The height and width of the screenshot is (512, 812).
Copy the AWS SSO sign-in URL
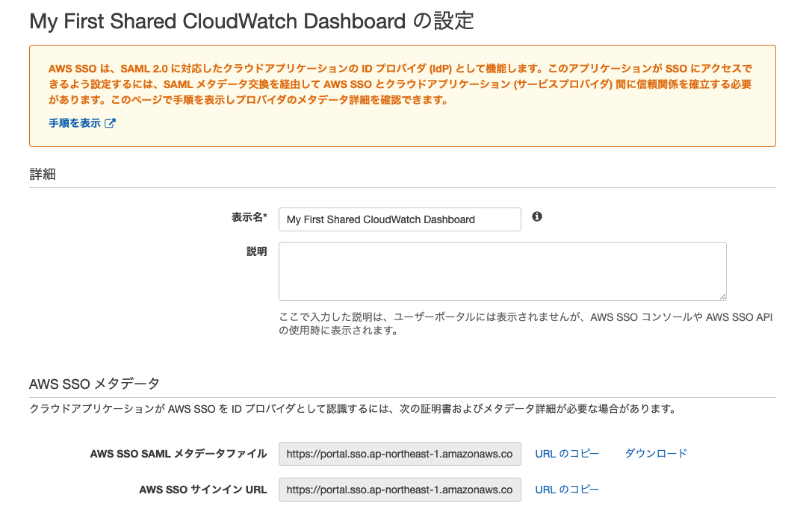tap(567, 490)
